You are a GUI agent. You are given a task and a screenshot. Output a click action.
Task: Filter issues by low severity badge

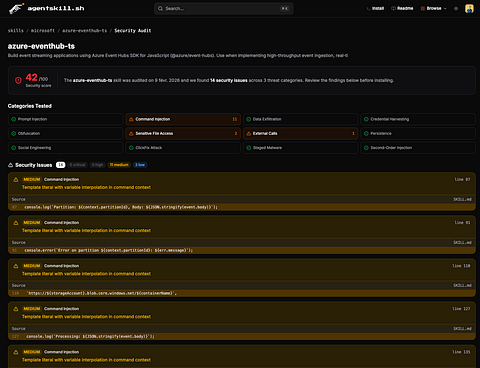(140, 165)
